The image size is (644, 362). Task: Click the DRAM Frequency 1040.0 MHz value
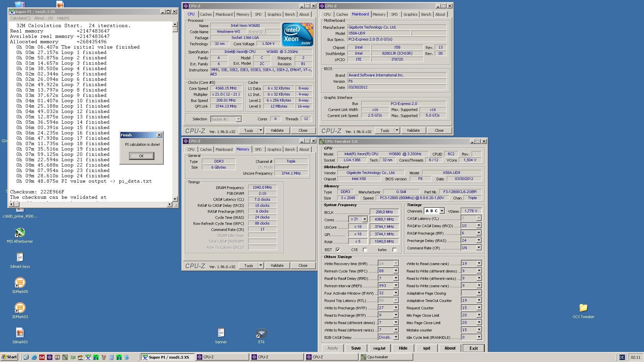pos(262,188)
